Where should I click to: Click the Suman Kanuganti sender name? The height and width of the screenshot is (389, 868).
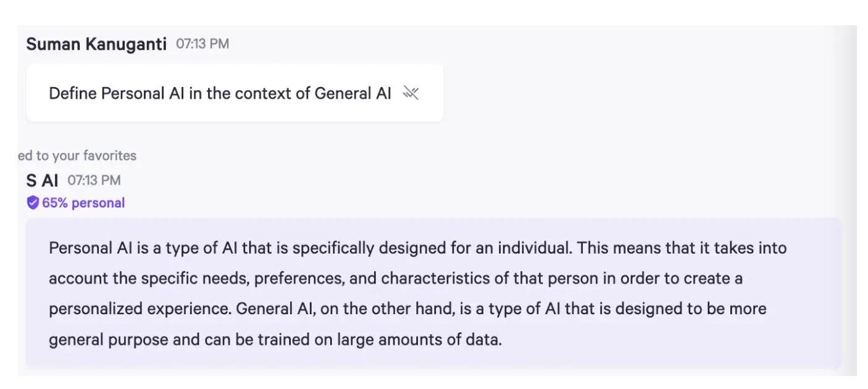(x=96, y=44)
